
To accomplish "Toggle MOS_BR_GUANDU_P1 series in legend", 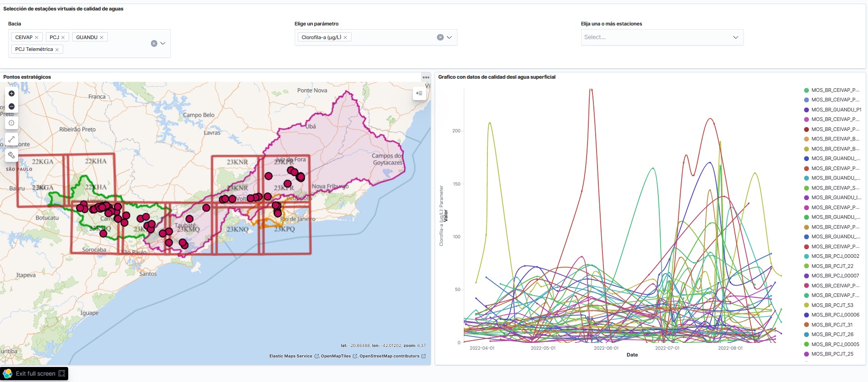I will 836,110.
